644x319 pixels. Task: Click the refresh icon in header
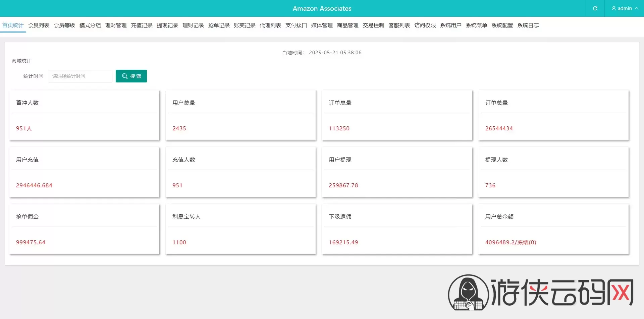click(x=595, y=8)
